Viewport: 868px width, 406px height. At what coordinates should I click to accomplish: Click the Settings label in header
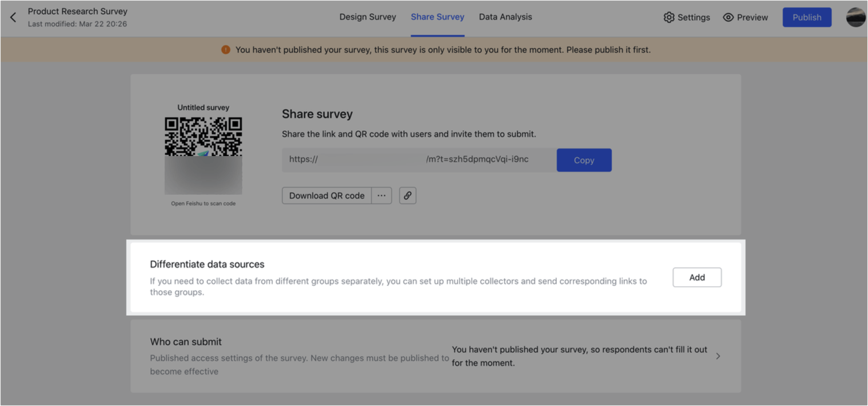(x=694, y=17)
